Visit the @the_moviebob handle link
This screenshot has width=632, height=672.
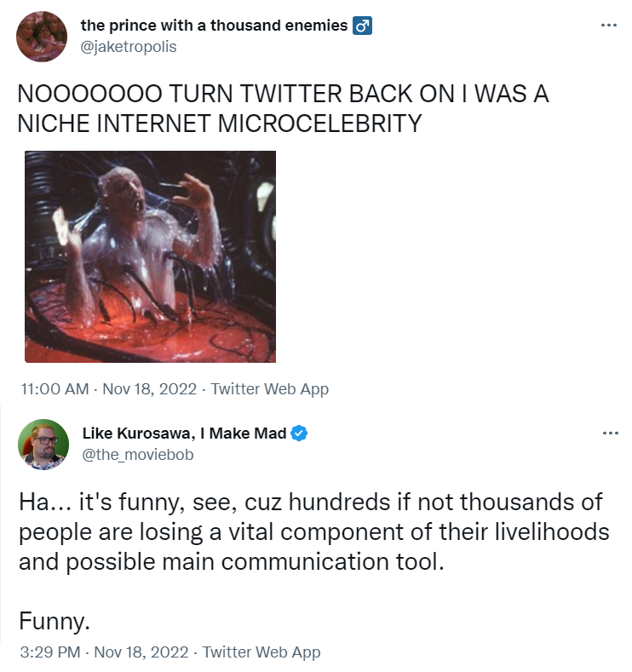[x=138, y=455]
